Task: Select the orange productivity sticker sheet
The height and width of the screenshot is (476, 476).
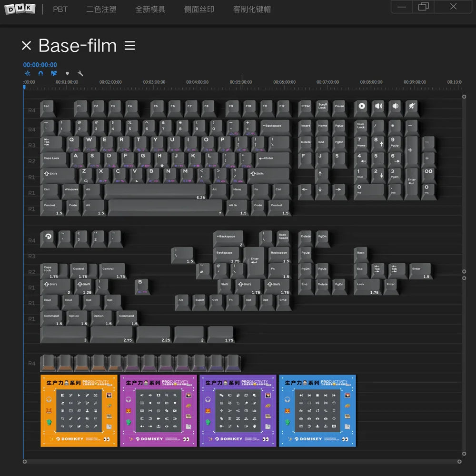Action: coord(79,410)
